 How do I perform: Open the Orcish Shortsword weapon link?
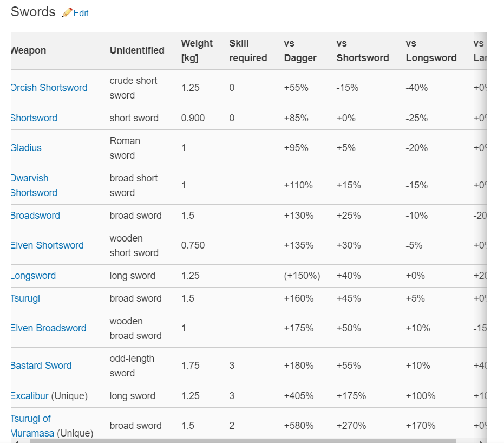click(49, 88)
